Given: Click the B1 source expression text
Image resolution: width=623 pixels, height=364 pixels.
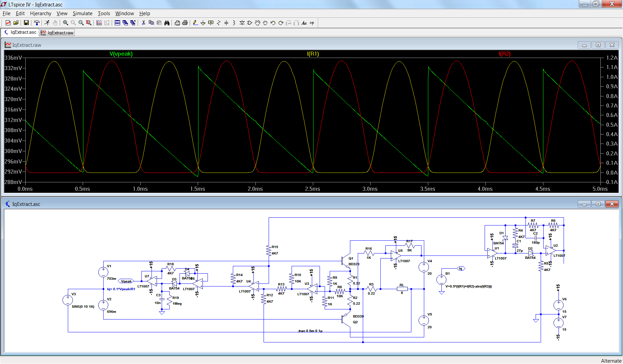Looking at the screenshot, I should click(x=468, y=286).
